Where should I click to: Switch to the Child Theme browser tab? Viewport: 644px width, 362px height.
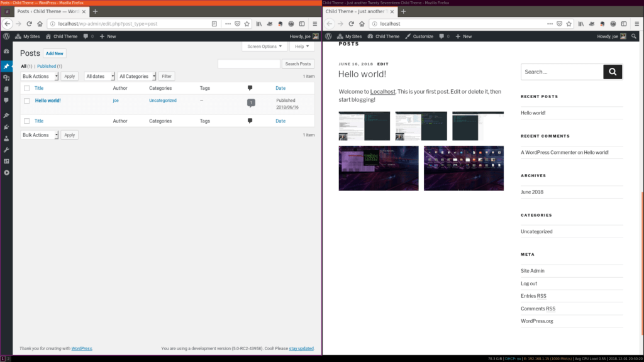[355, 11]
